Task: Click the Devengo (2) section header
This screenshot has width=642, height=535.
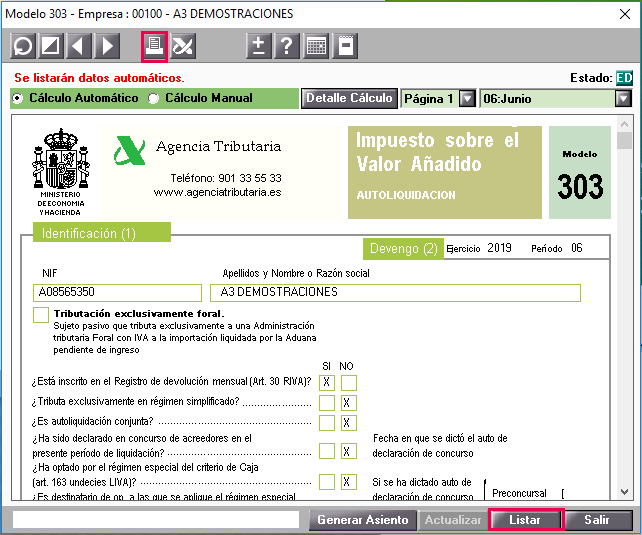Action: 403,249
